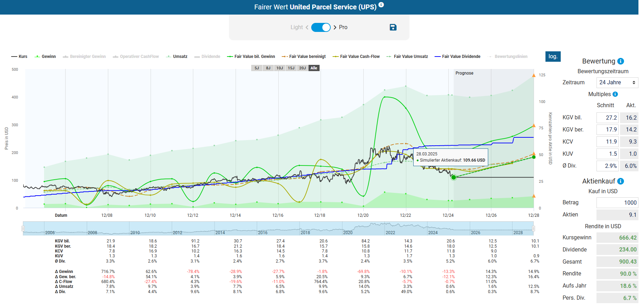Toggle the Light/Pro mode switch

(x=321, y=27)
